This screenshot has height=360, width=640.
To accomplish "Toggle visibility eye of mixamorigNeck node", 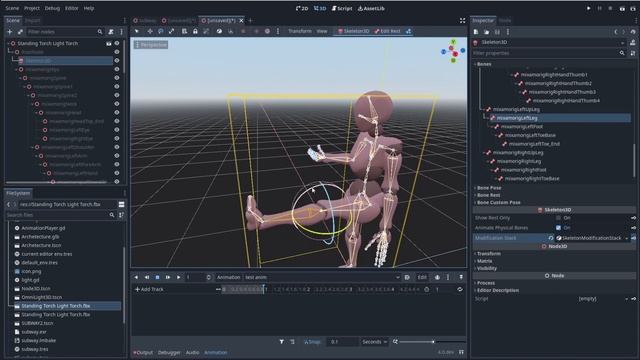I will coord(117,104).
